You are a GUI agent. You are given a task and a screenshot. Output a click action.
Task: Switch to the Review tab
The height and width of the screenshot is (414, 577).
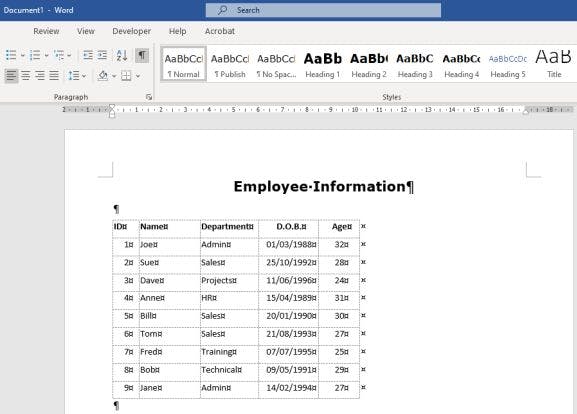(x=46, y=31)
